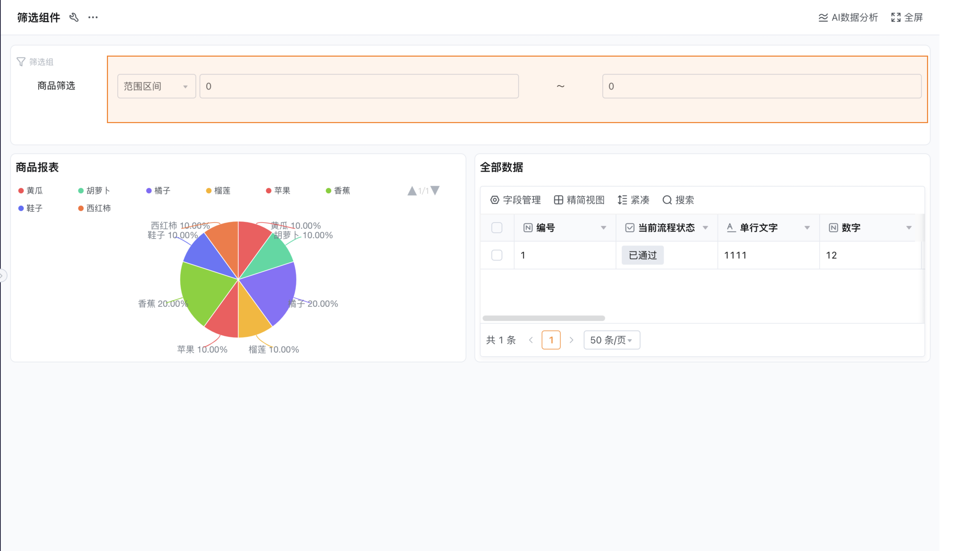980x551 pixels.
Task: Tick the checkbox for row 1
Action: click(x=497, y=255)
